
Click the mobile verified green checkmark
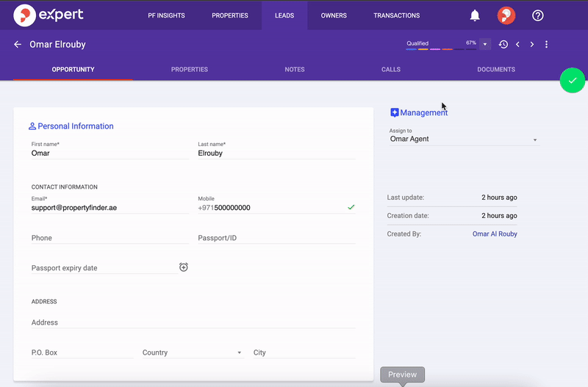pos(351,207)
